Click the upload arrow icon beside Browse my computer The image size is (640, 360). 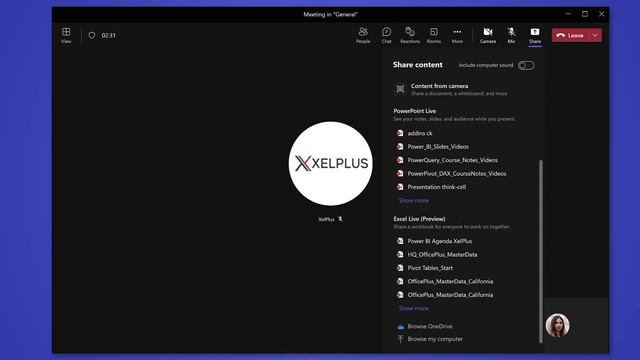(x=400, y=339)
